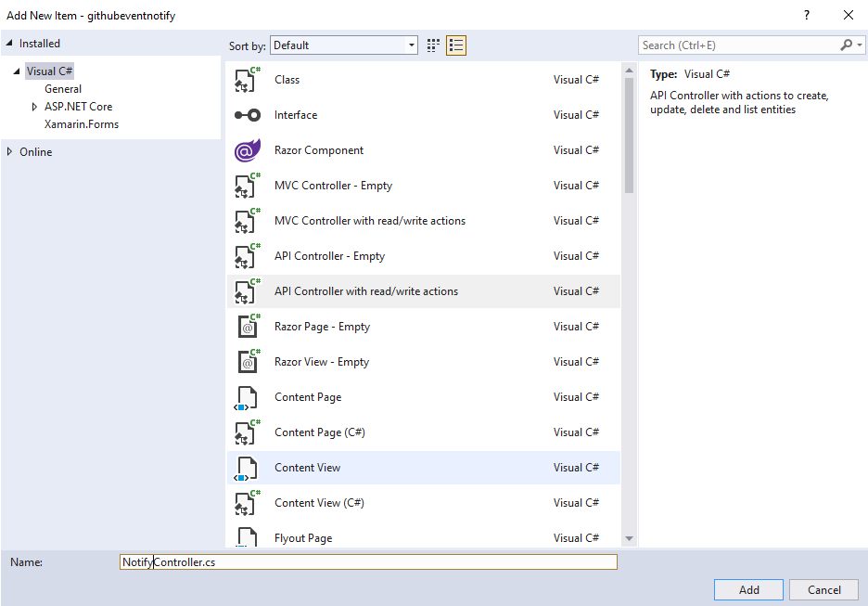Click the Content Page template icon

pyautogui.click(x=246, y=396)
